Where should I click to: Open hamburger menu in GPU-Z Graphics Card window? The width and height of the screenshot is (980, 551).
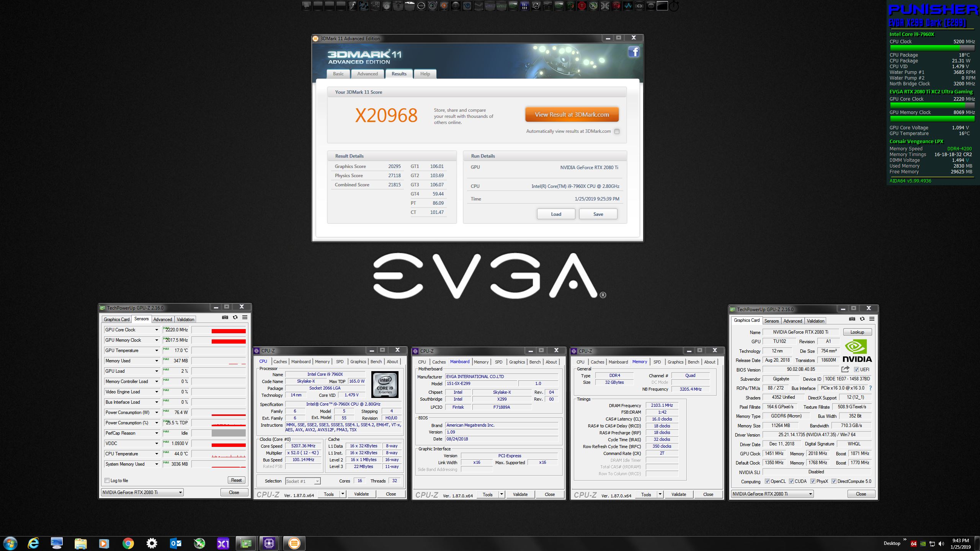(872, 319)
